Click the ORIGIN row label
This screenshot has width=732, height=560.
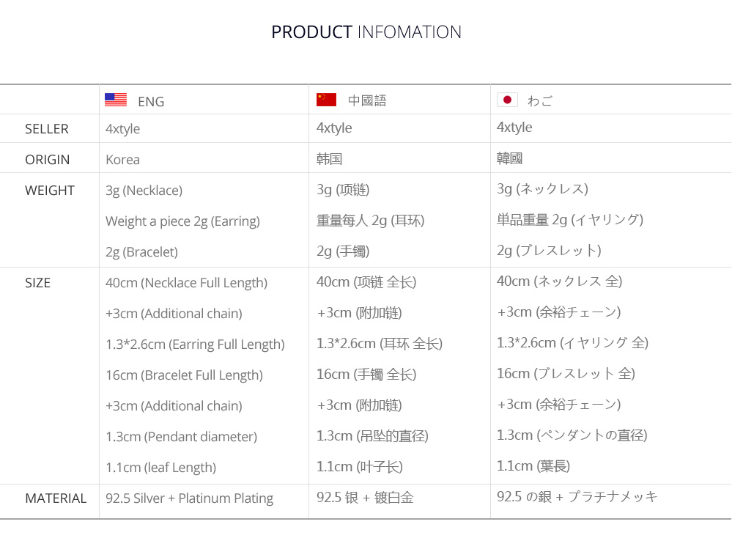tap(47, 160)
